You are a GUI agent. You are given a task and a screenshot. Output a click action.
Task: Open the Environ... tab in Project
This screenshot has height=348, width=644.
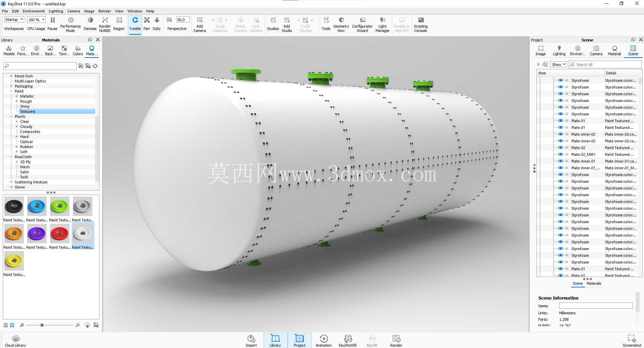577,50
